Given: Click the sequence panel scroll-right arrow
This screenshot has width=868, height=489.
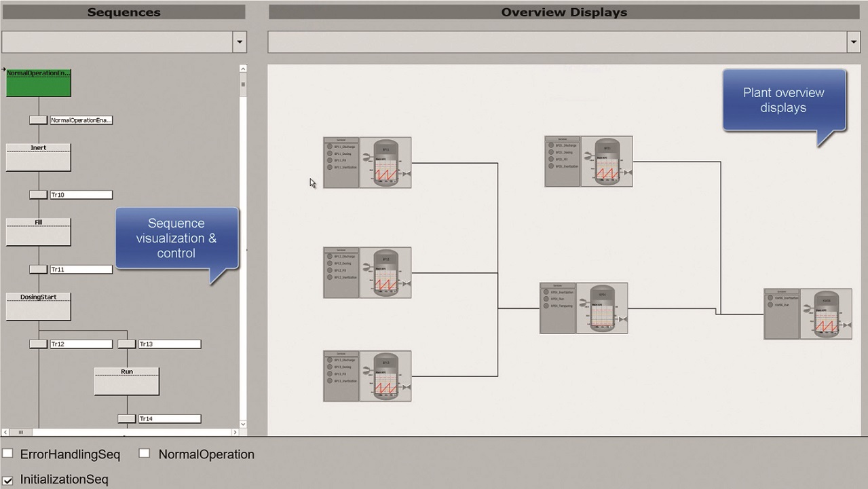Looking at the screenshot, I should [x=235, y=432].
